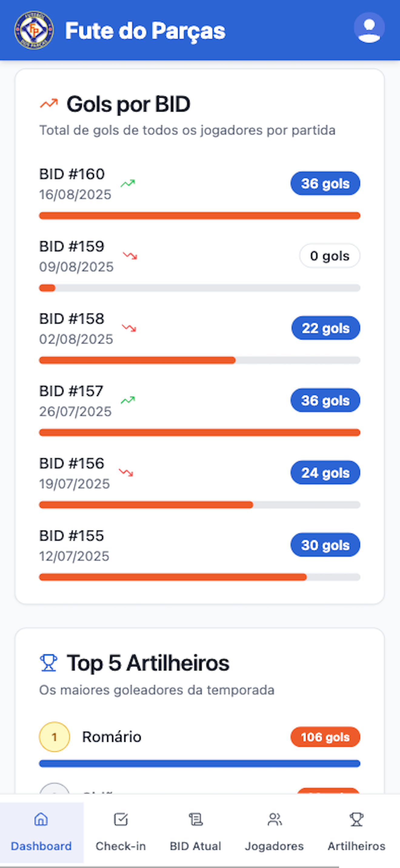Click the green upward trend icon for BID #157

point(128,400)
